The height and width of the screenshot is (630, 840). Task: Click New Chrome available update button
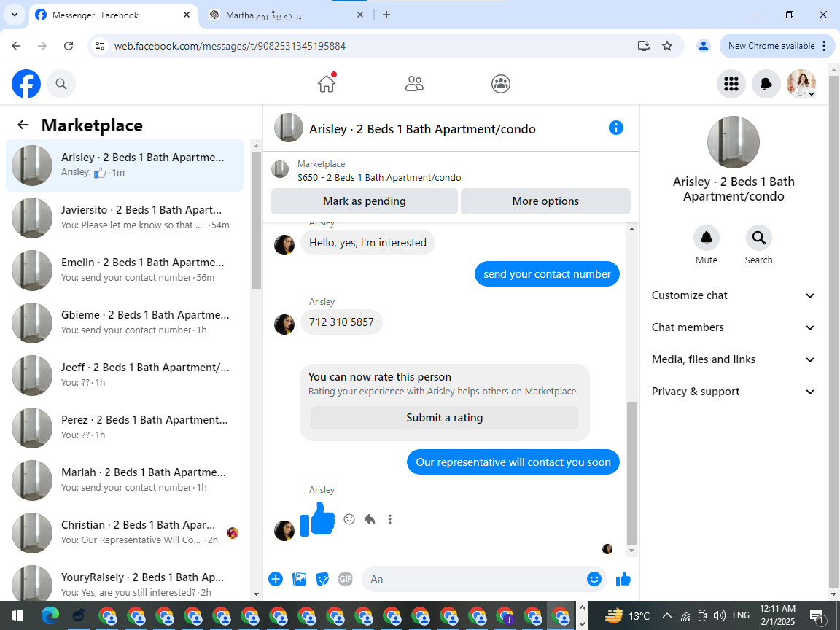(x=777, y=46)
